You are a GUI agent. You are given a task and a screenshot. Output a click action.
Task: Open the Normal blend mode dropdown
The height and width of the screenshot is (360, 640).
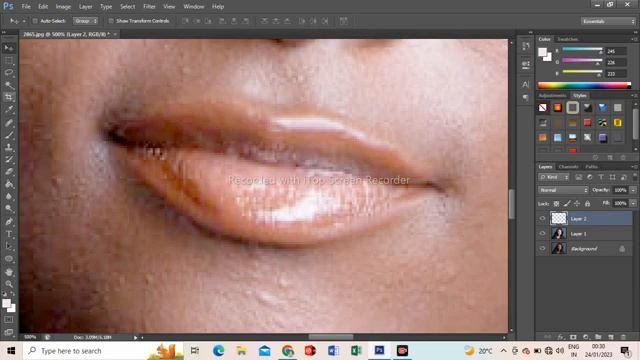click(x=563, y=190)
